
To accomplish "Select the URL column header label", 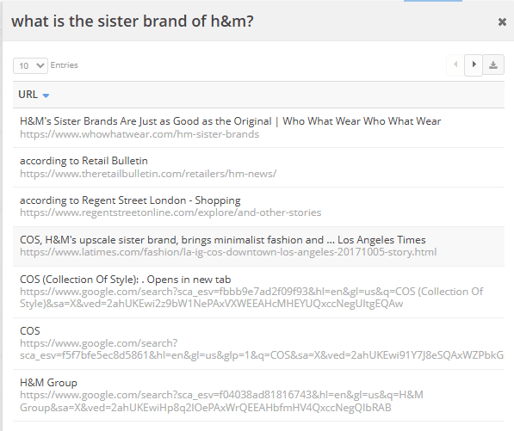I will [28, 94].
